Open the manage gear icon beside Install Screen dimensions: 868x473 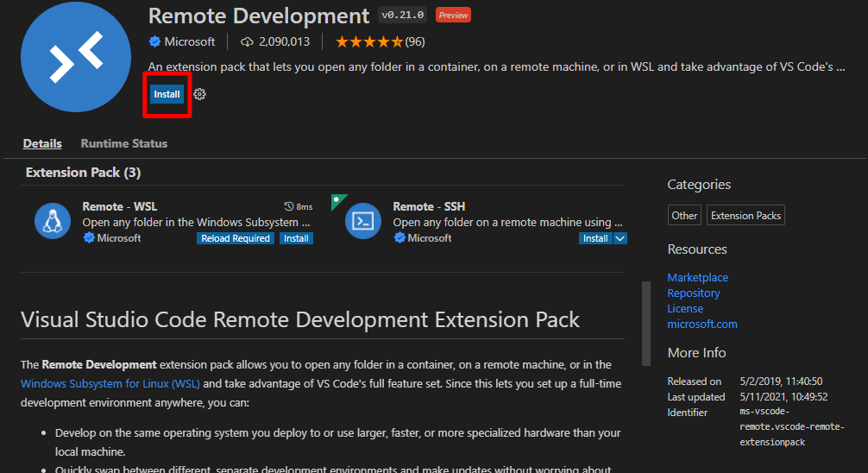199,94
